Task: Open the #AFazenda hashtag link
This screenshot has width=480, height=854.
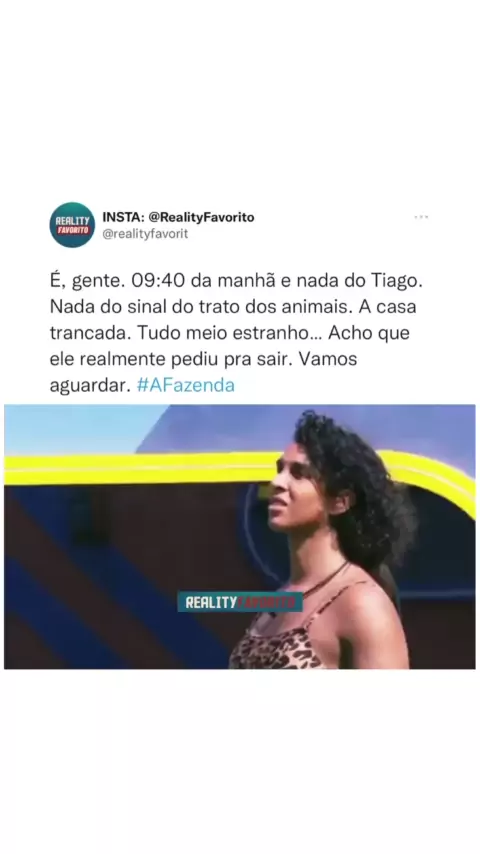Action: tap(185, 386)
